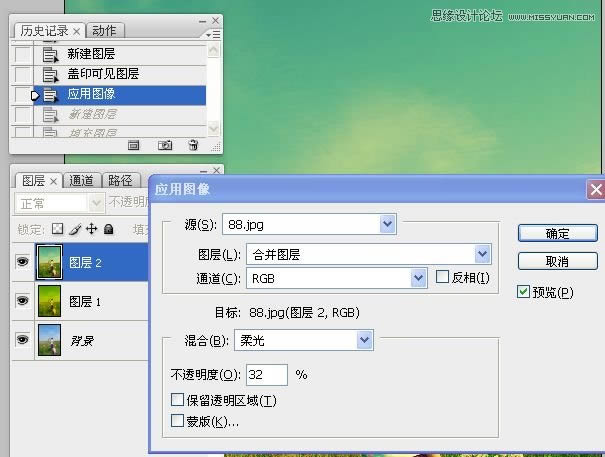Switch to the 路径 paths tab
The height and width of the screenshot is (457, 605).
pos(120,181)
